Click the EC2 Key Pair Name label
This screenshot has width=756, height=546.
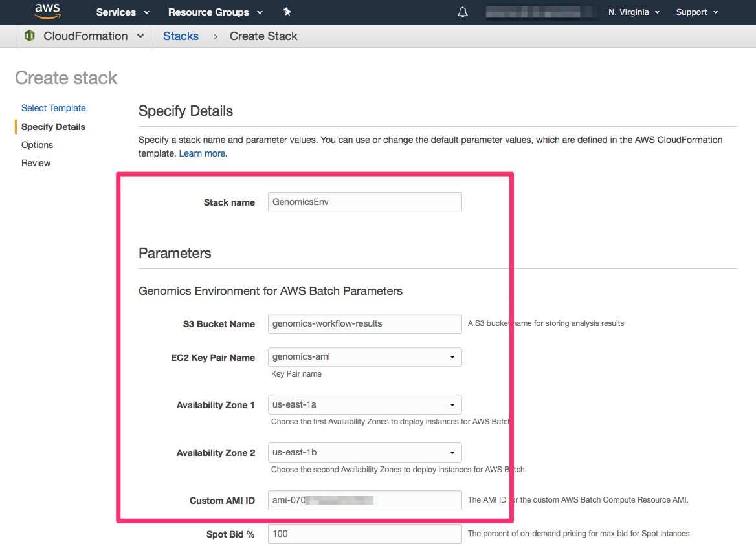(212, 358)
